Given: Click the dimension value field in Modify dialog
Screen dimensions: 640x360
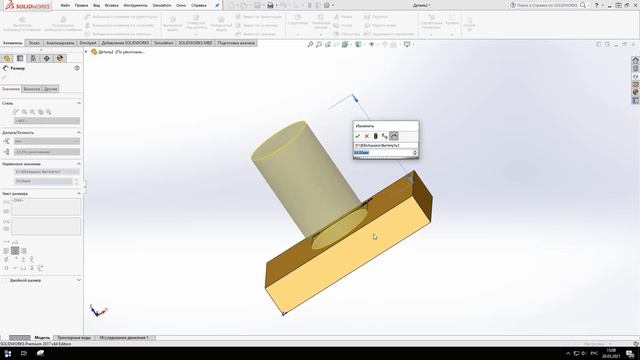Looking at the screenshot, I should tap(383, 153).
